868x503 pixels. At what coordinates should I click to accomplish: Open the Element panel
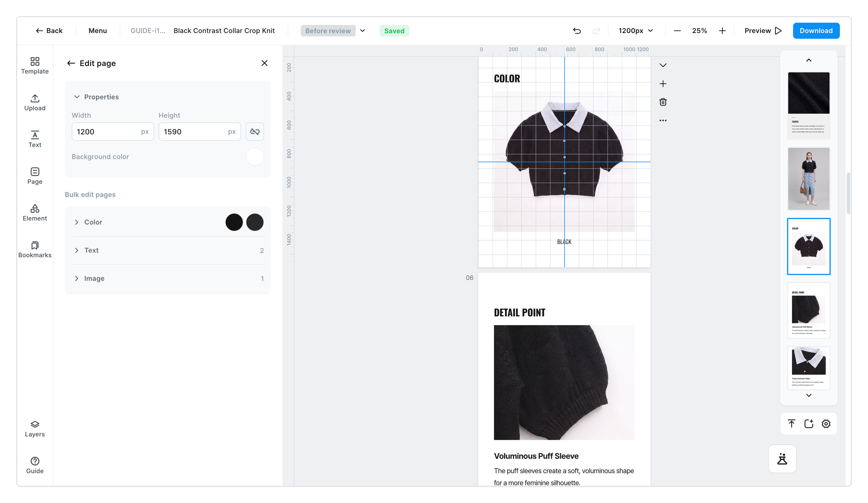click(x=35, y=212)
